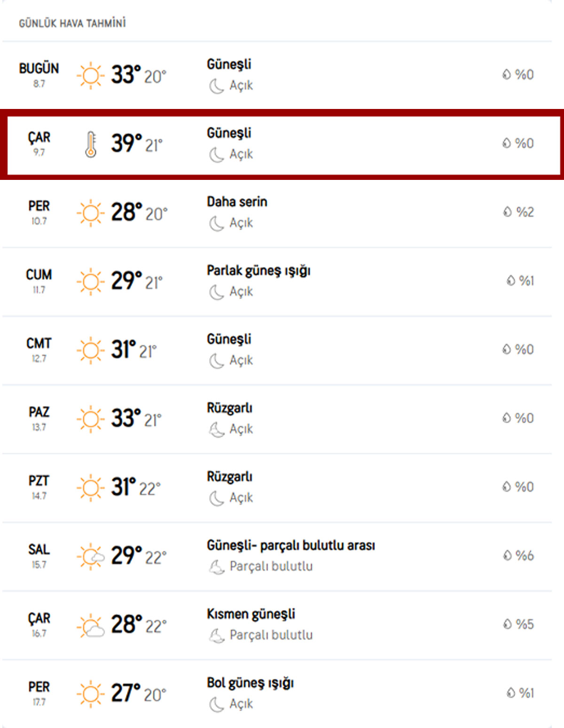564x728 pixels.
Task: Click the %5 precipitation value for ÇAR 16.7
Action: tap(525, 624)
